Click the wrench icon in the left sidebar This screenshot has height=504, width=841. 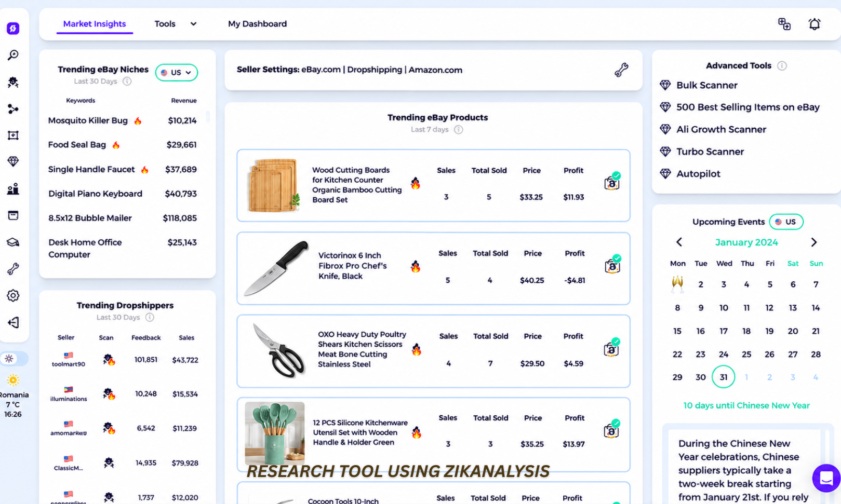click(13, 269)
